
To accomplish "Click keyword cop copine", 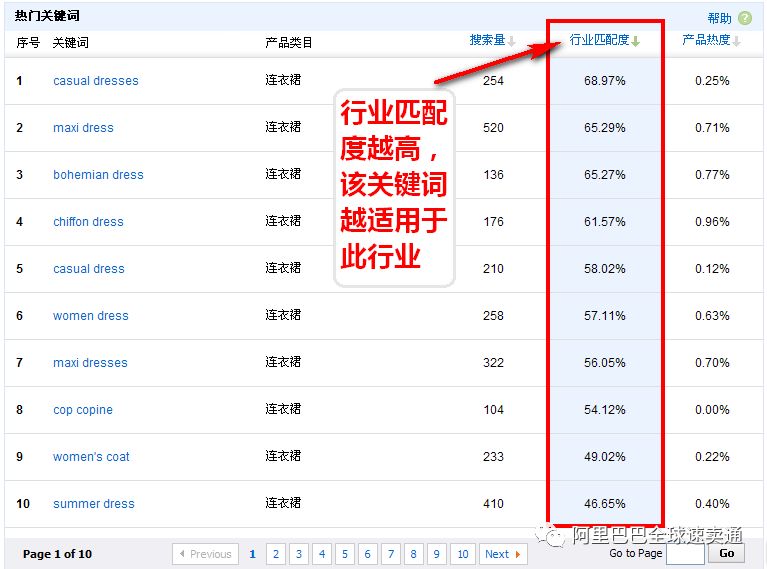I will coord(83,410).
